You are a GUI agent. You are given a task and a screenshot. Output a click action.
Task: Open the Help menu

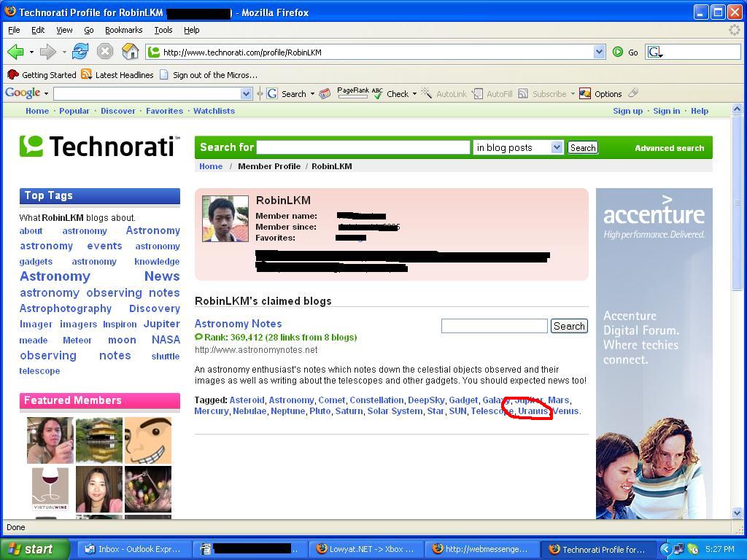192,30
